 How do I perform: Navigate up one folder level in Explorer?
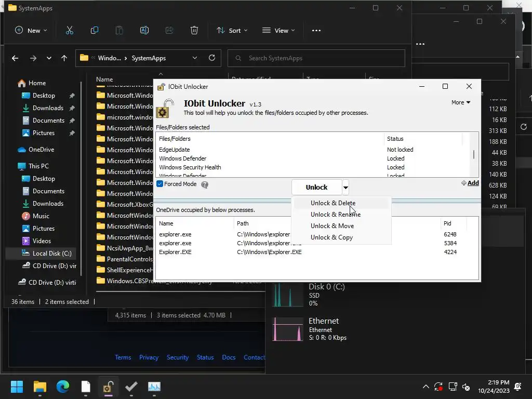tap(64, 58)
